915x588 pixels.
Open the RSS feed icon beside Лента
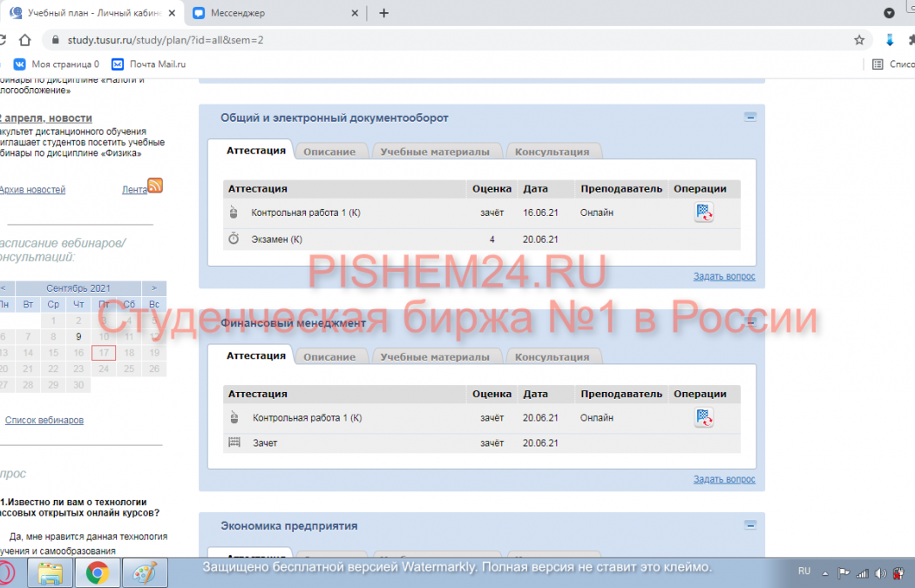pos(155,186)
